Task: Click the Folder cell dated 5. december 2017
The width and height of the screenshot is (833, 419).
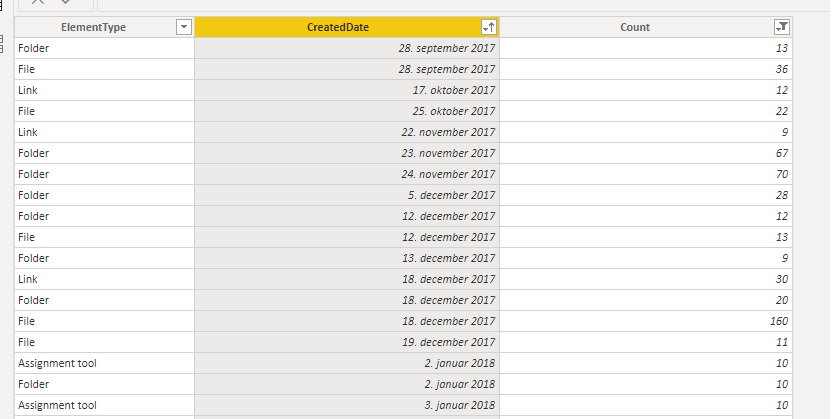Action: [x=105, y=195]
